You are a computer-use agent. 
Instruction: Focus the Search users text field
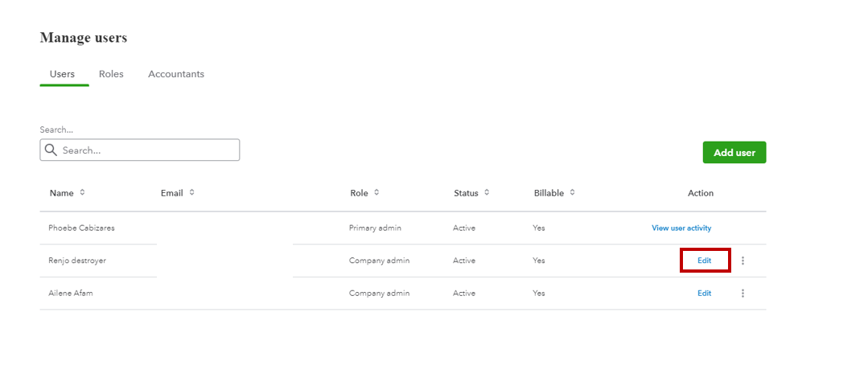tap(149, 150)
